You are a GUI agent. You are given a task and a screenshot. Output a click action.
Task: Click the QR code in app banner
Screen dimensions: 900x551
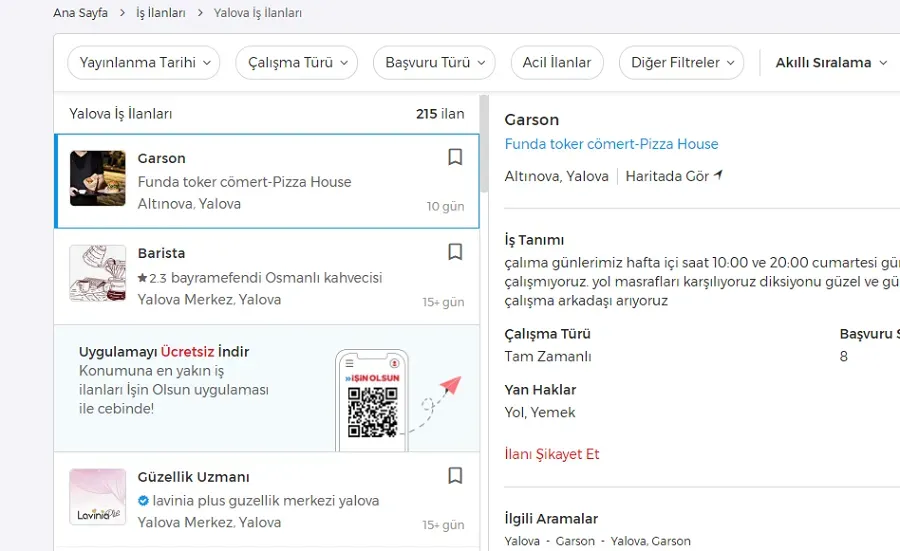coord(372,412)
